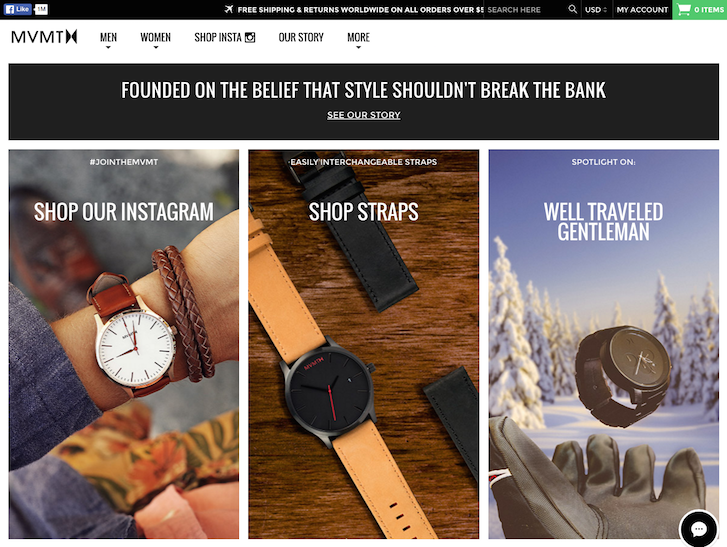The height and width of the screenshot is (547, 727).
Task: Click the airplane shipping icon
Action: (229, 9)
